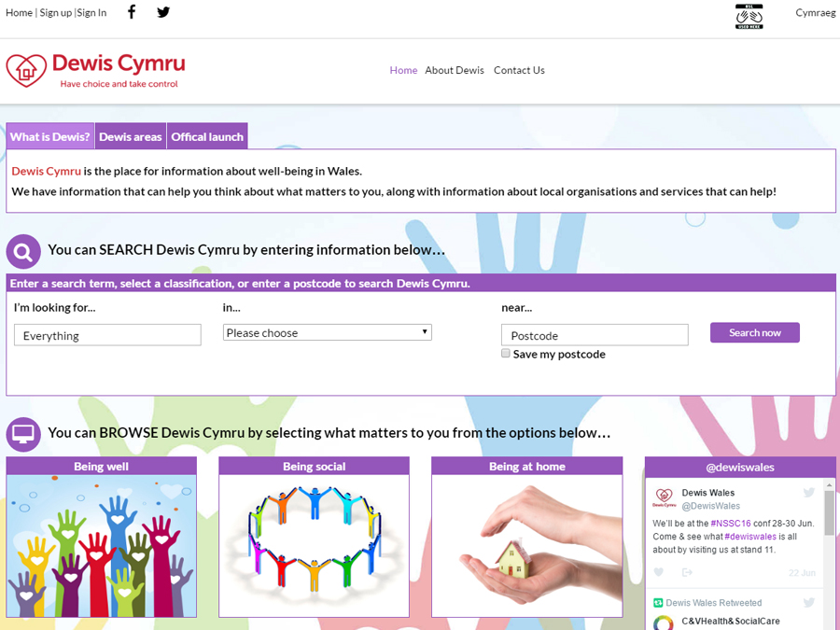Click the You can SEARCH Dewis Cymru heading
Screen dimensions: 840x630
click(246, 249)
